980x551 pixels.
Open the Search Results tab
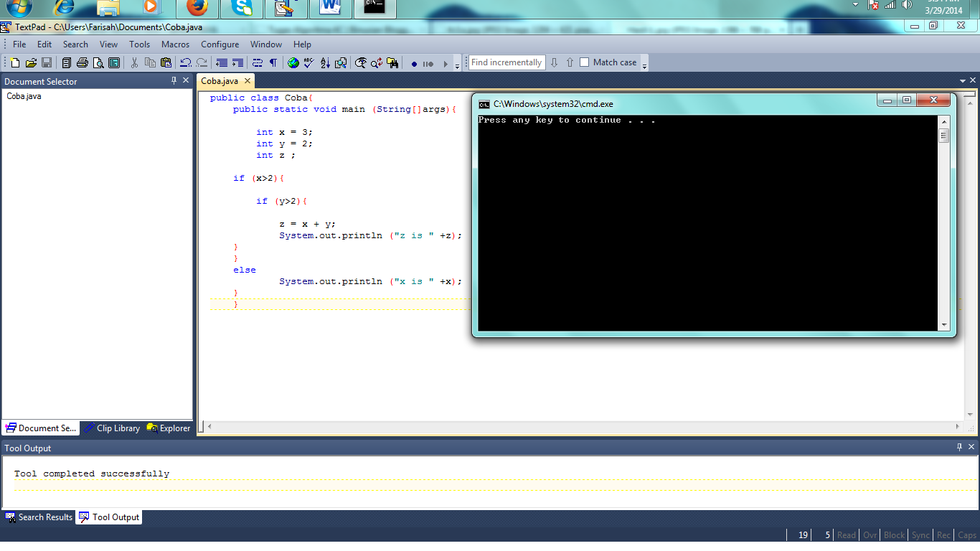point(39,517)
